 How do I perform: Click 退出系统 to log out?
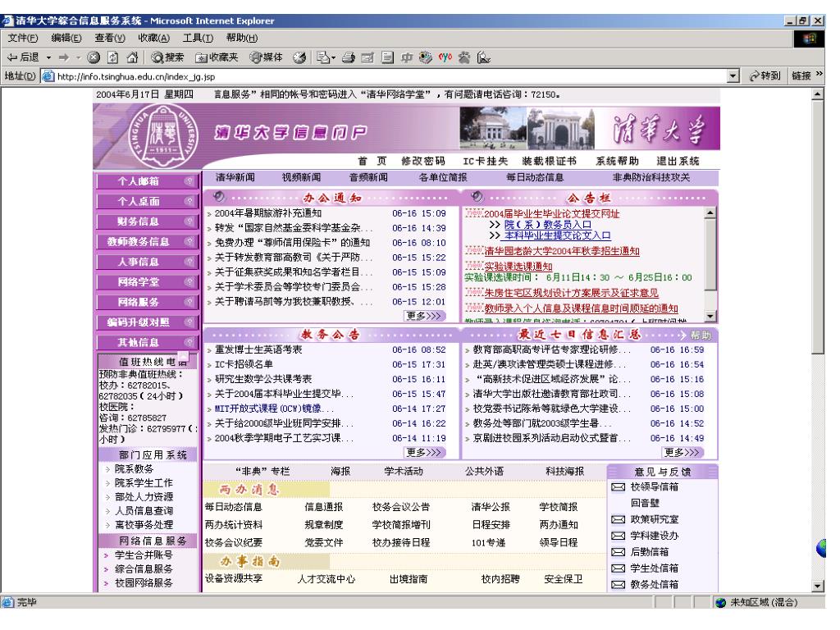(x=678, y=161)
